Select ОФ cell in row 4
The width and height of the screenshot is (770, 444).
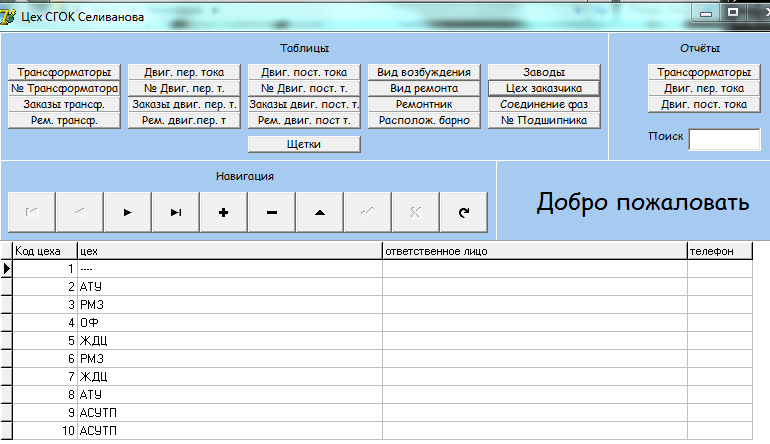point(230,323)
